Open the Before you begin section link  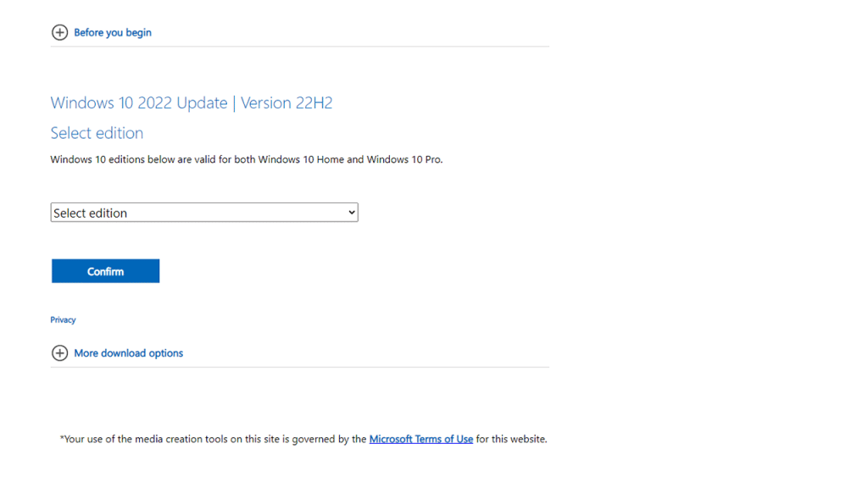click(x=113, y=33)
